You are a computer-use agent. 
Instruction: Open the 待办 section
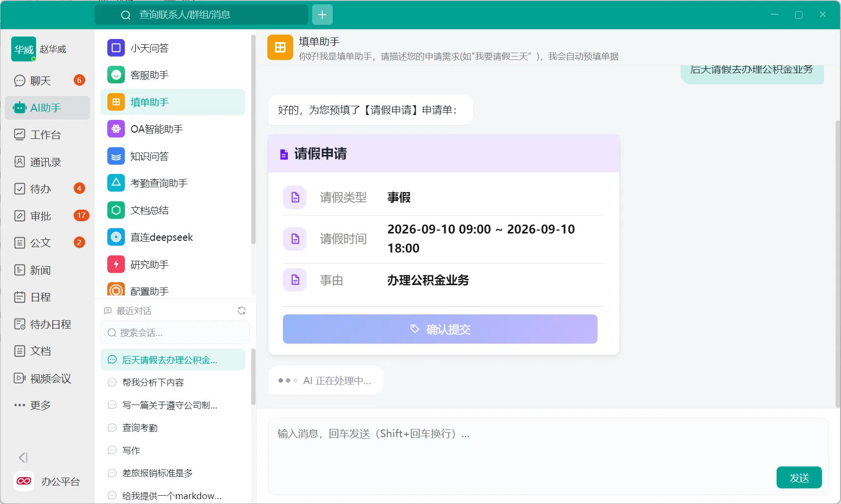pos(47,189)
